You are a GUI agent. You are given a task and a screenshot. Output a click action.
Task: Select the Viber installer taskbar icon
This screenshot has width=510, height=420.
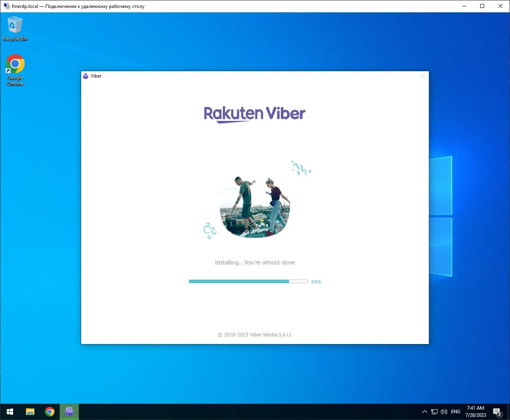coord(69,412)
